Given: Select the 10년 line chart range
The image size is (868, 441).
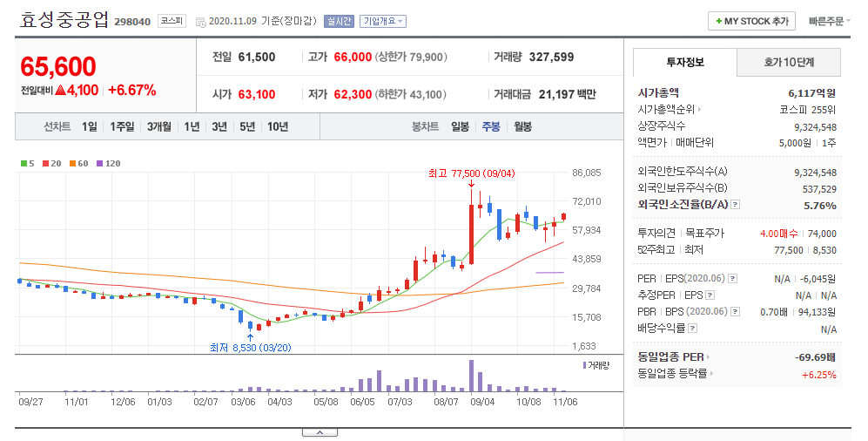Looking at the screenshot, I should coord(278,127).
